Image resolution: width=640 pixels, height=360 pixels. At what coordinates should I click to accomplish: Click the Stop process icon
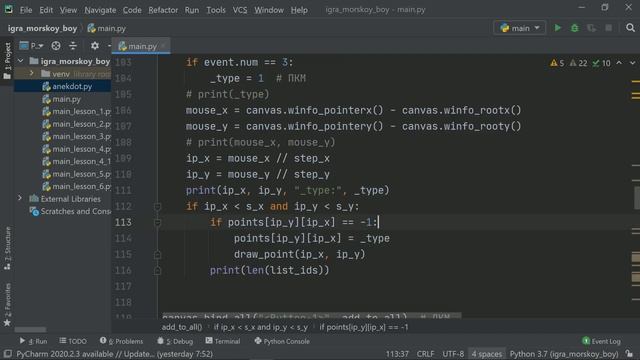[609, 28]
